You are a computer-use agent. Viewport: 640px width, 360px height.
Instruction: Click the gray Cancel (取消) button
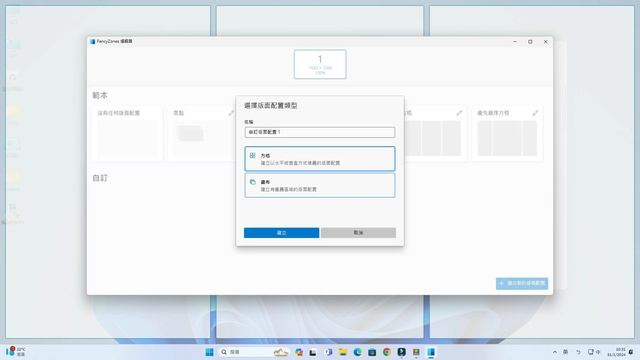click(x=358, y=233)
